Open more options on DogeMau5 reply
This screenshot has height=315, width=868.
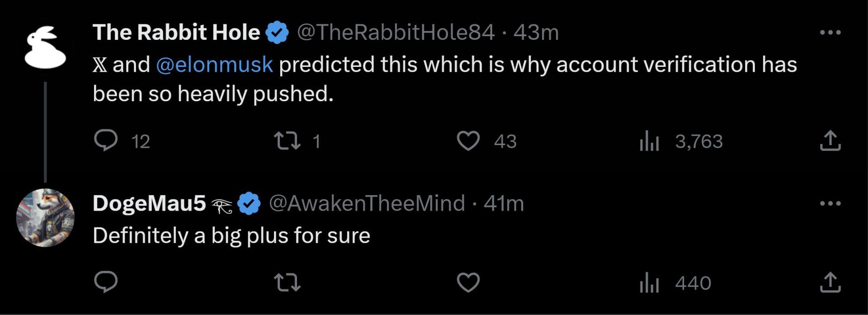[830, 203]
